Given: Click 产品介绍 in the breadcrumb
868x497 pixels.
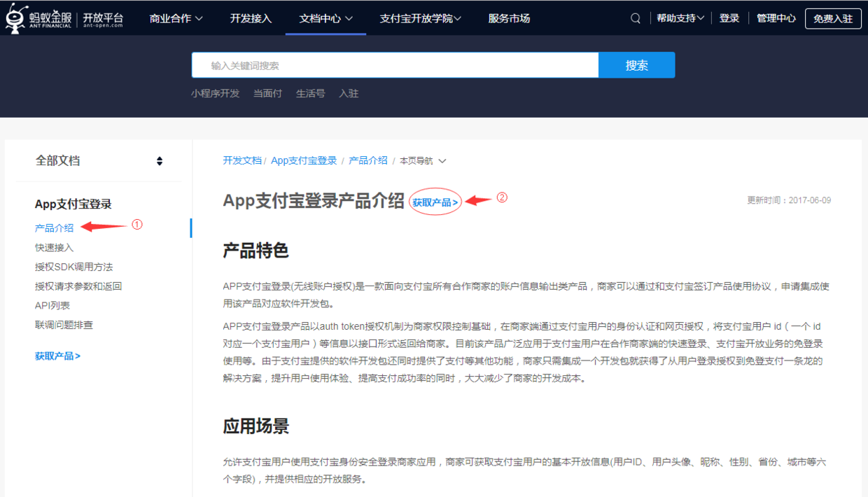Looking at the screenshot, I should click(368, 160).
